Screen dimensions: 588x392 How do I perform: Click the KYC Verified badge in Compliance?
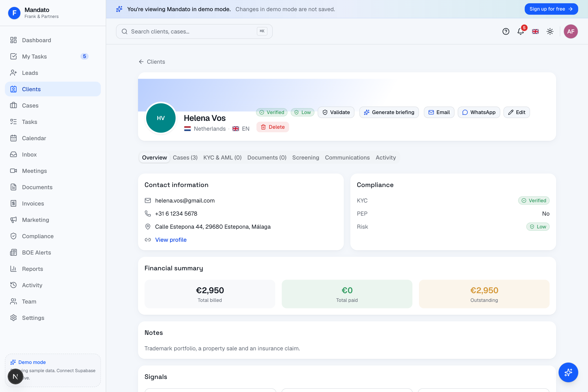[534, 200]
